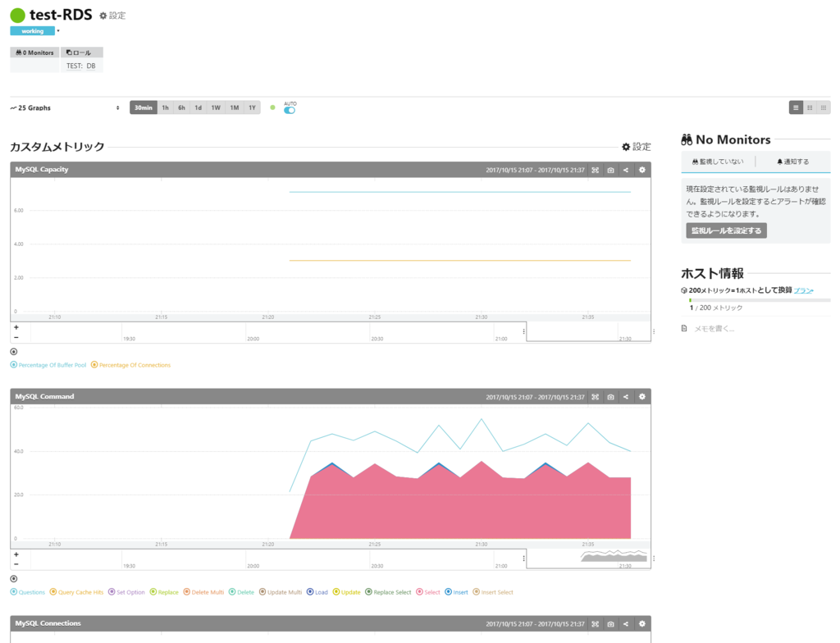Open the 25 Graphs dropdown
The image size is (840, 643).
[x=65, y=107]
